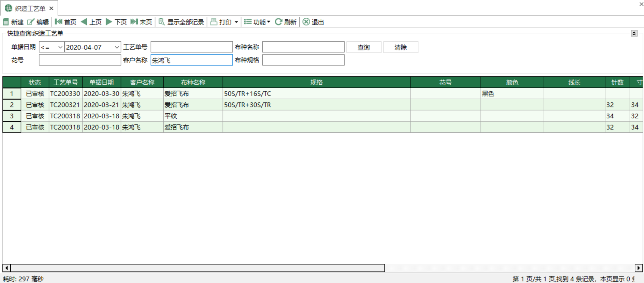Viewport: 644px width, 283px height.
Task: Open the 功能 function menu
Action: [x=257, y=22]
